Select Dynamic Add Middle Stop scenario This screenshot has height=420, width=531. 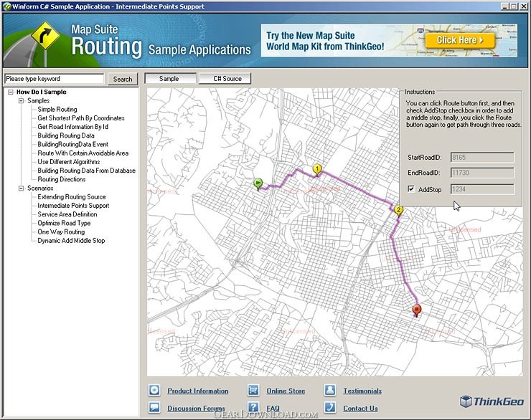(71, 241)
